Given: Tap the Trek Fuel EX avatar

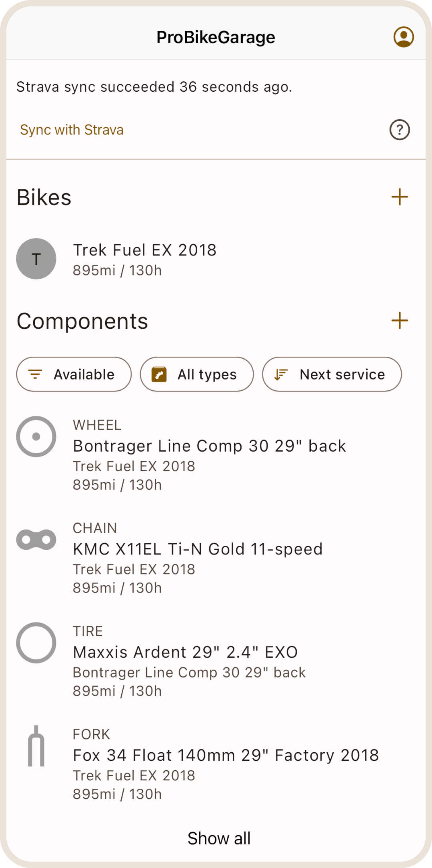Looking at the screenshot, I should tap(36, 259).
